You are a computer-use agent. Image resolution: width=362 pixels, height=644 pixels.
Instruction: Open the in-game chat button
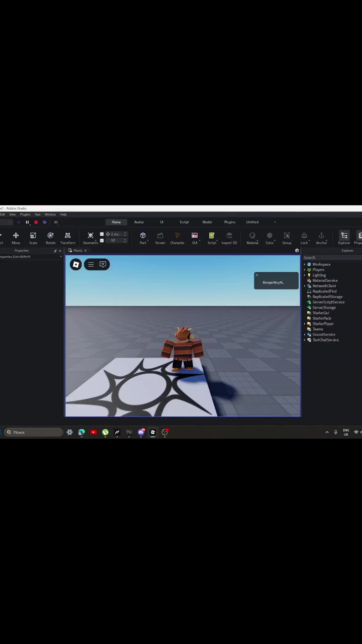tap(103, 264)
